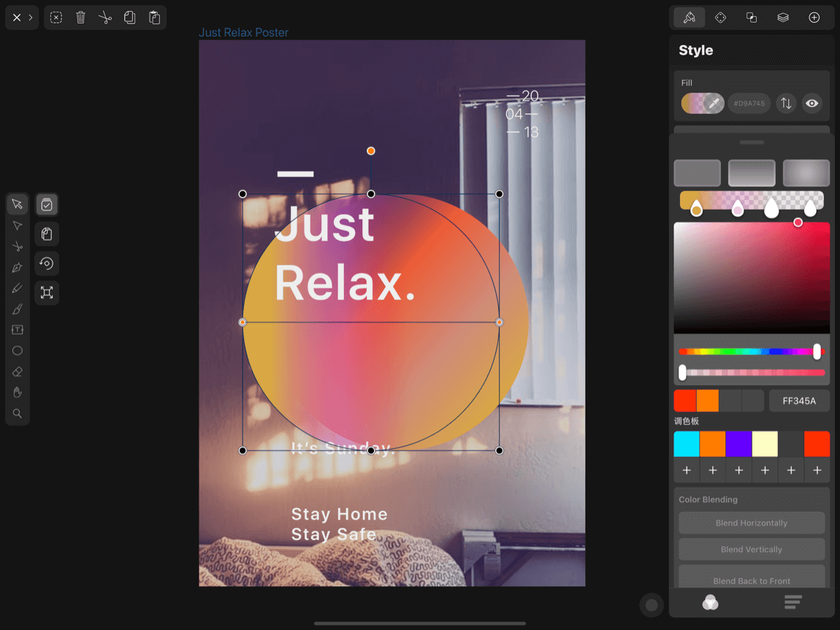Image resolution: width=840 pixels, height=630 pixels.
Task: Select the third white gradient stop
Action: click(771, 208)
